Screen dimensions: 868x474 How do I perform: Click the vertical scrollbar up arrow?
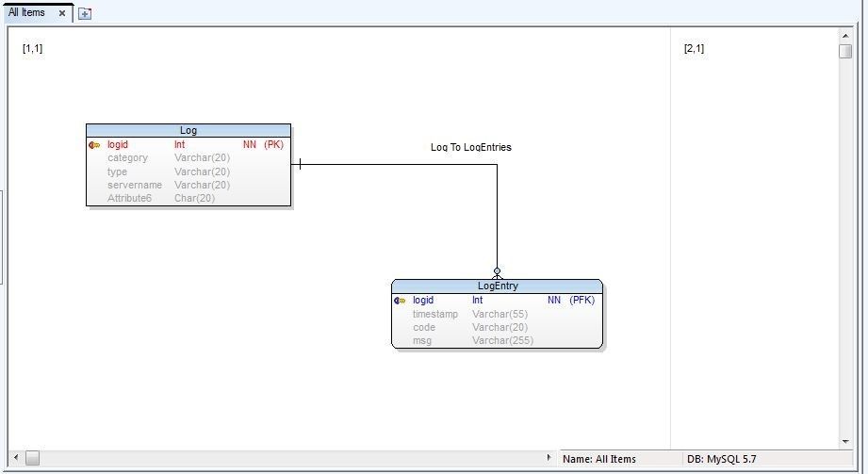click(x=845, y=36)
